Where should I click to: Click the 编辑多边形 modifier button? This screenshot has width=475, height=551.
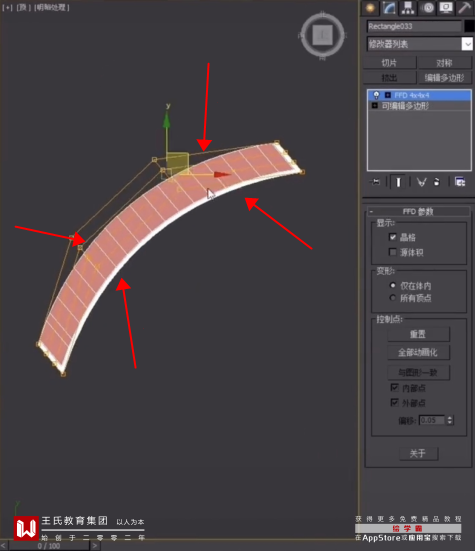pos(444,78)
